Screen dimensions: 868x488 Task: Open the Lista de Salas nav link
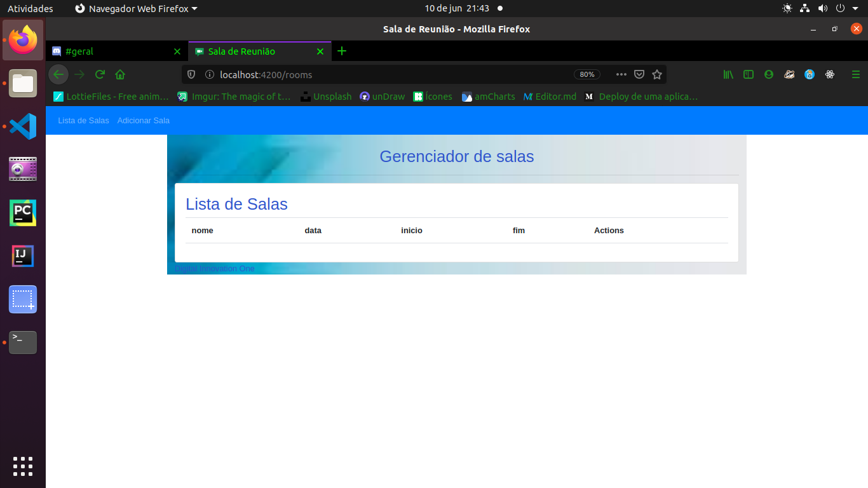click(x=83, y=121)
